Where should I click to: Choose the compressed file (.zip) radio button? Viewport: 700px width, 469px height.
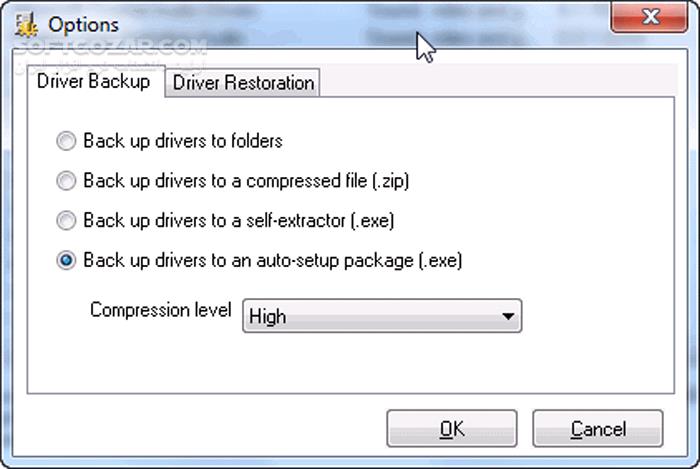pyautogui.click(x=66, y=181)
